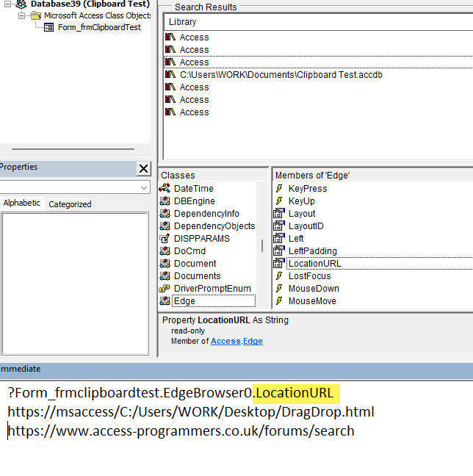Click the LeftPadding property icon
The height and width of the screenshot is (476, 473).
(279, 250)
